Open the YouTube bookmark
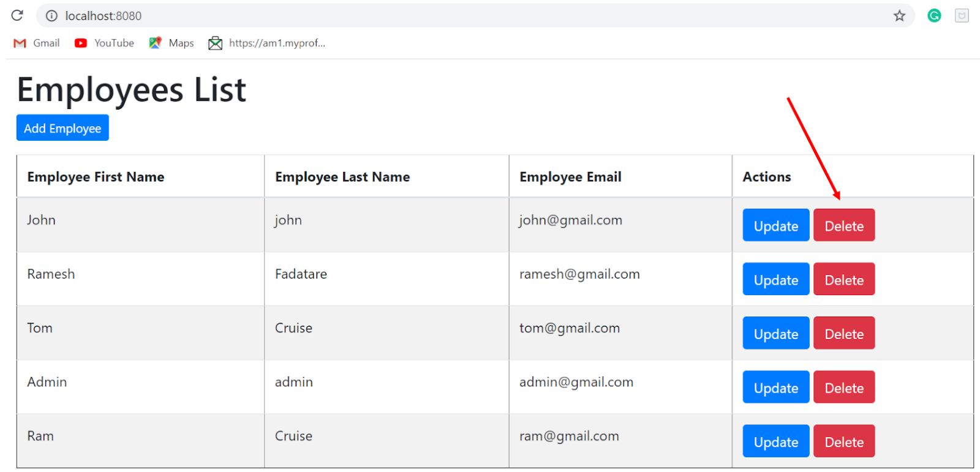Viewport: 980px width, 472px height. [104, 43]
